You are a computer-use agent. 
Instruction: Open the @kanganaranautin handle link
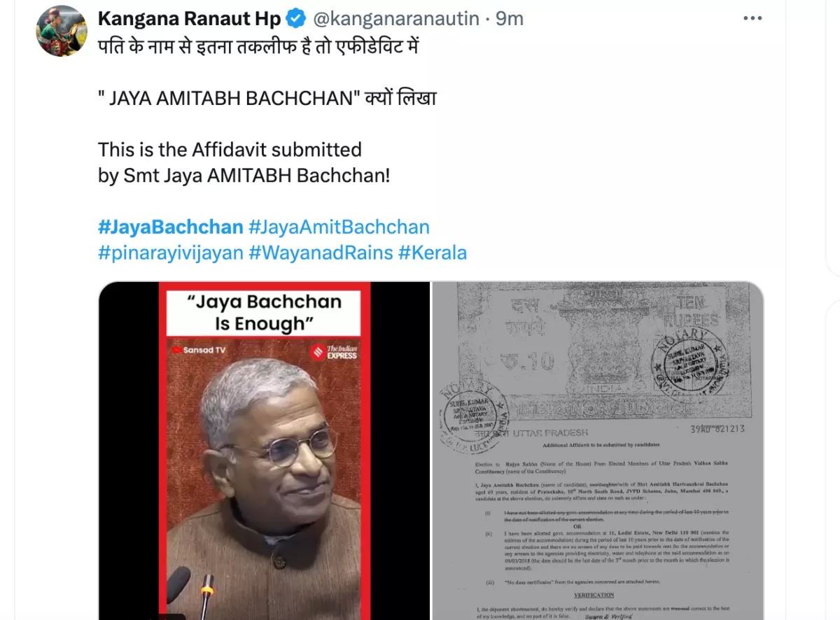click(396, 19)
